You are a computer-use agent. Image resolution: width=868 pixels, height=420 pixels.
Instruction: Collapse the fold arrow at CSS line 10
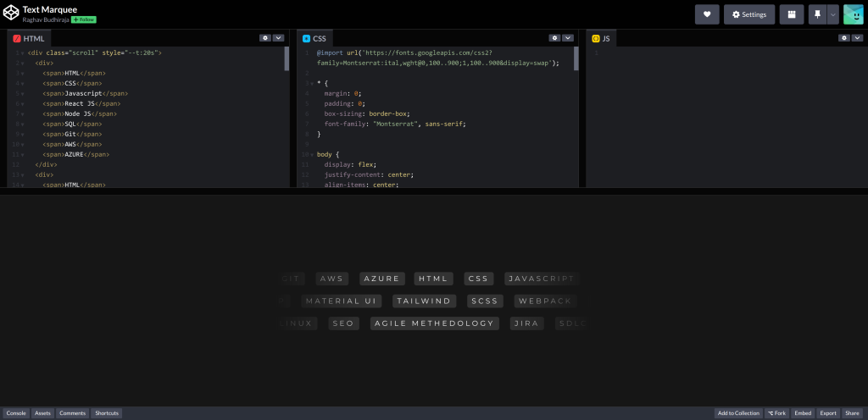coord(312,154)
